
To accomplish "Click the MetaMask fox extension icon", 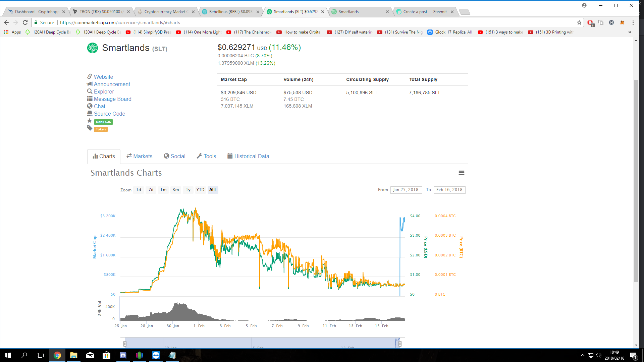I will [623, 22].
